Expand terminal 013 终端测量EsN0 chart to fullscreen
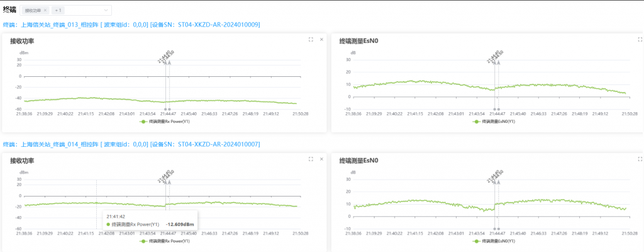This screenshot has height=252, width=644. tap(640, 40)
